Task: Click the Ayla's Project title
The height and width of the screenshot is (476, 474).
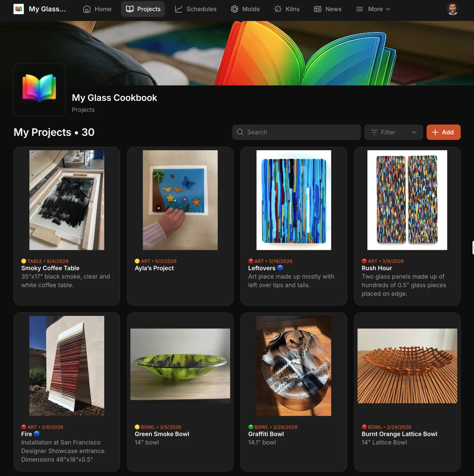Action: pos(154,268)
